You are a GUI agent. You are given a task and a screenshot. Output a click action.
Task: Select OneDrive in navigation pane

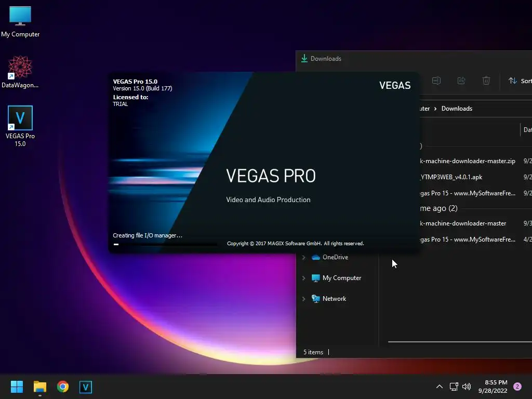330,257
